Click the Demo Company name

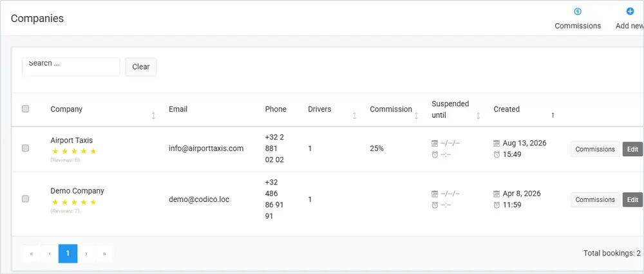(x=77, y=191)
